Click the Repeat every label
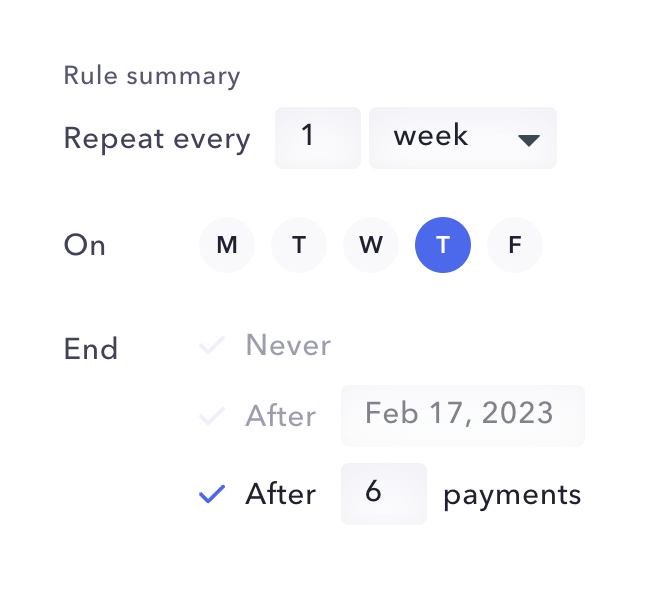Image resolution: width=649 pixels, height=589 pixels. [x=157, y=138]
